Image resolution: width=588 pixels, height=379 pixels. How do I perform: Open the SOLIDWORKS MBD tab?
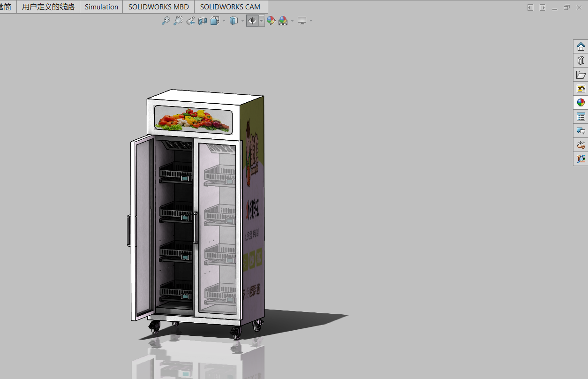(158, 7)
